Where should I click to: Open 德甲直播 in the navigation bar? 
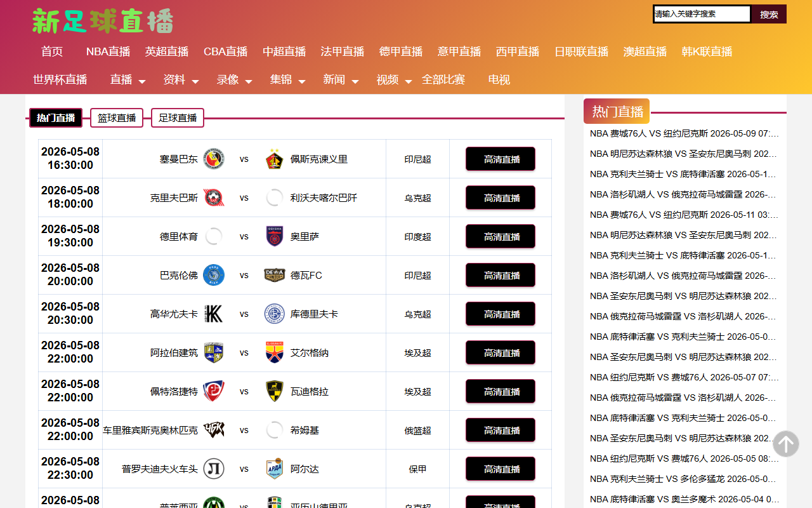coord(401,51)
